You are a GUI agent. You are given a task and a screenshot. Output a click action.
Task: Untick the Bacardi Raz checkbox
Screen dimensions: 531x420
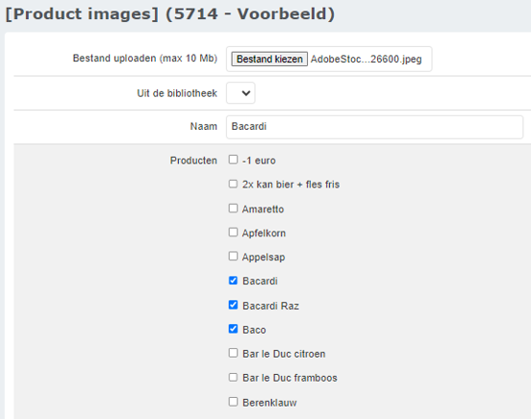[233, 305]
